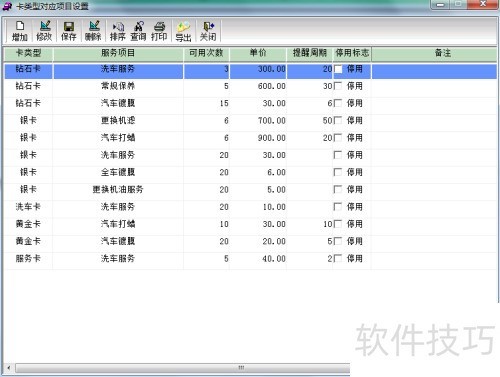Screen dimensions: 500x377
Task: Toggle 停用 checkbox for 黄金卡 汽车打蜡 row
Action: tap(338, 224)
